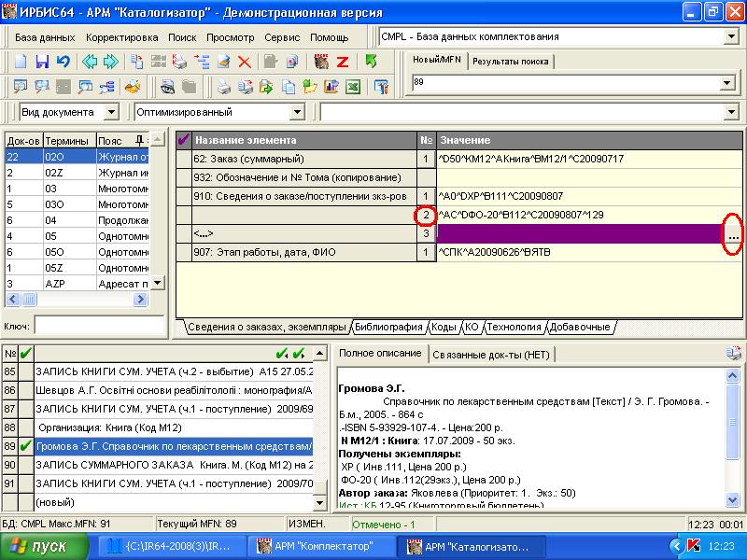The width and height of the screenshot is (747, 560).
Task: Toggle the green checkmark on record 89
Action: pyautogui.click(x=25, y=446)
